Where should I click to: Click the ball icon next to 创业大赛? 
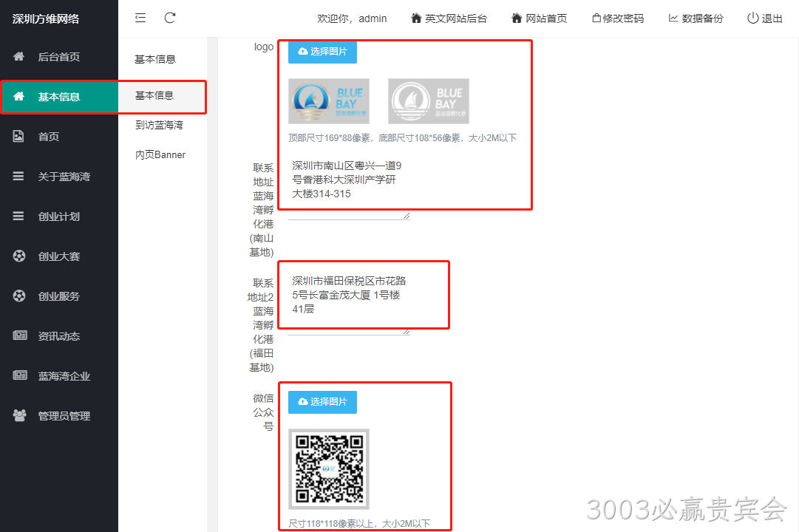click(19, 256)
